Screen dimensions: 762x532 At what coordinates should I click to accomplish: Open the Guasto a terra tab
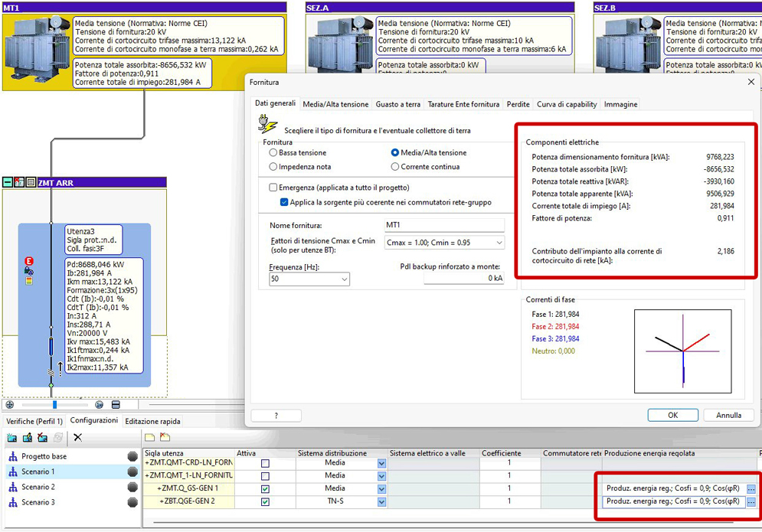[x=398, y=104]
